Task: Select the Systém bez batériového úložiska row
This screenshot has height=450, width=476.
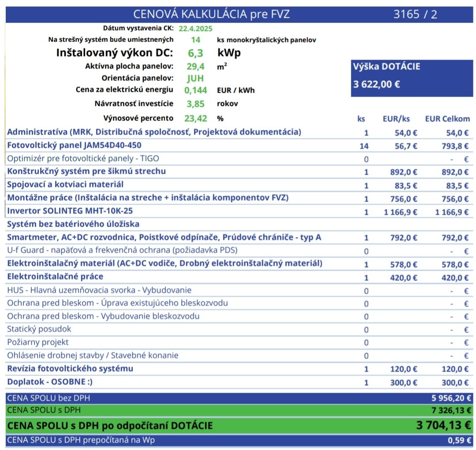Action: click(x=73, y=224)
